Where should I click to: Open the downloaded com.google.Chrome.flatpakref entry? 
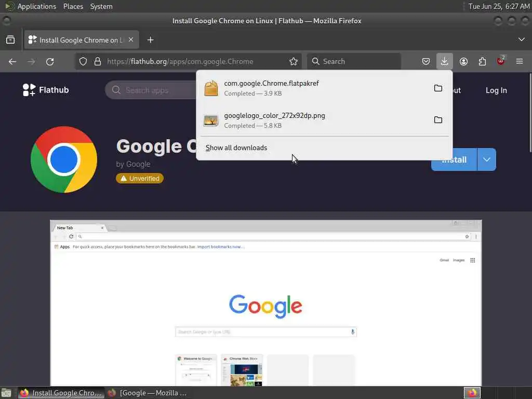click(x=314, y=88)
